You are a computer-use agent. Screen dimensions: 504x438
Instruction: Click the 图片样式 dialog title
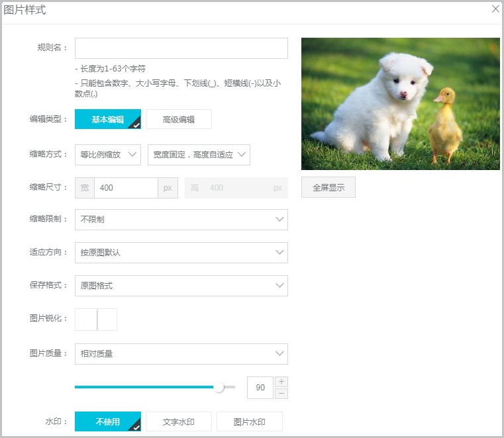[25, 10]
